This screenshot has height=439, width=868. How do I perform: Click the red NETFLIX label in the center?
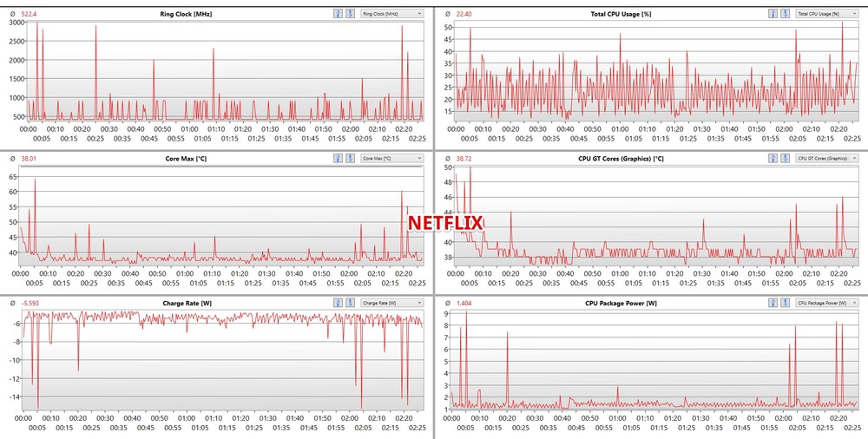tap(445, 223)
